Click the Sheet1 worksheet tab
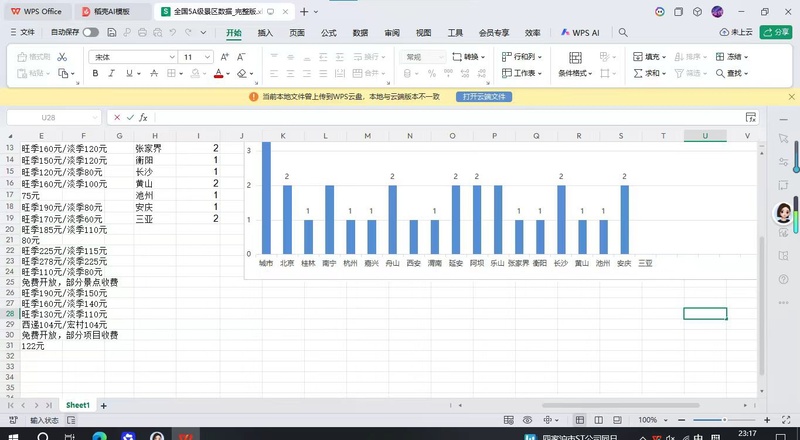The image size is (800, 440). (78, 405)
